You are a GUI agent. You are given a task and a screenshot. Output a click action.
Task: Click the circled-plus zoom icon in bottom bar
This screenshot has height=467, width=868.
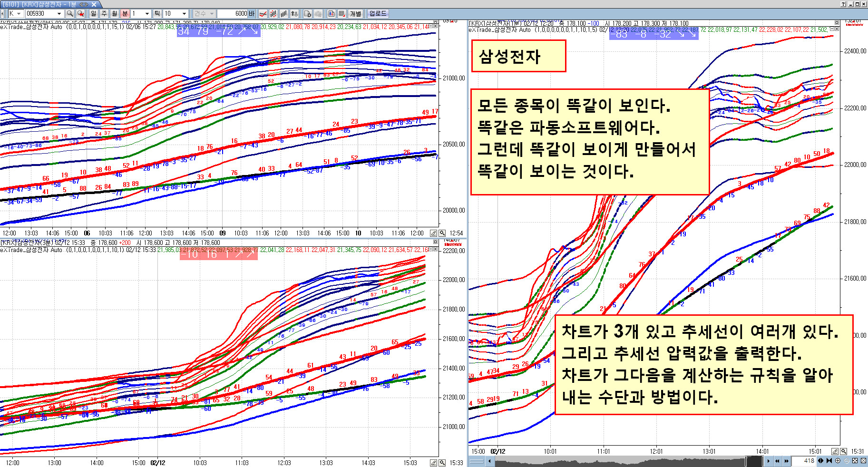[x=838, y=461]
